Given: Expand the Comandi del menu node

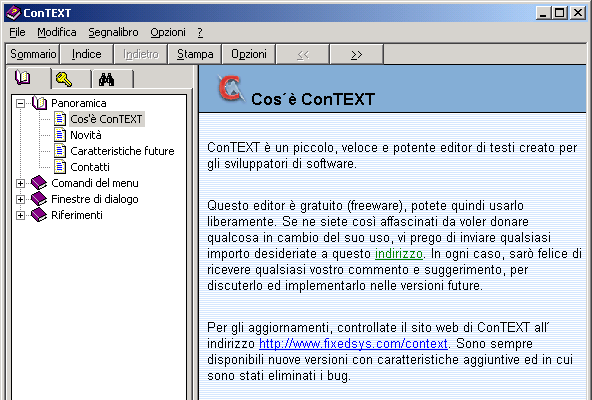Looking at the screenshot, I should [20, 183].
